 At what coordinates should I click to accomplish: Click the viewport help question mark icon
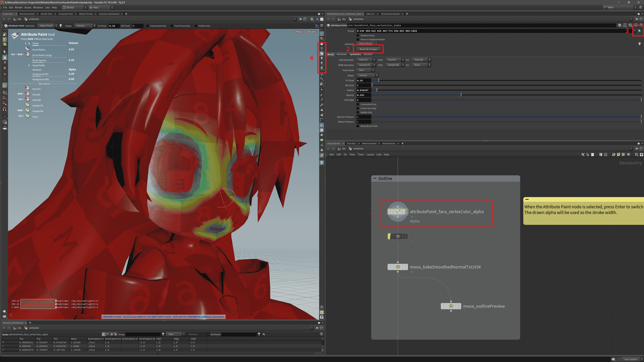coord(322,26)
